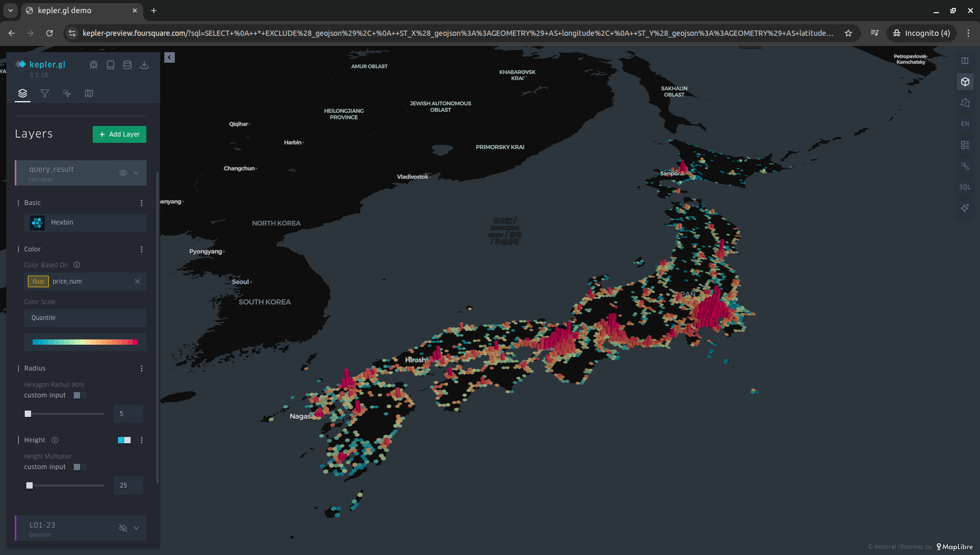Open the bug report icon
This screenshot has width=980, height=555.
(x=94, y=65)
